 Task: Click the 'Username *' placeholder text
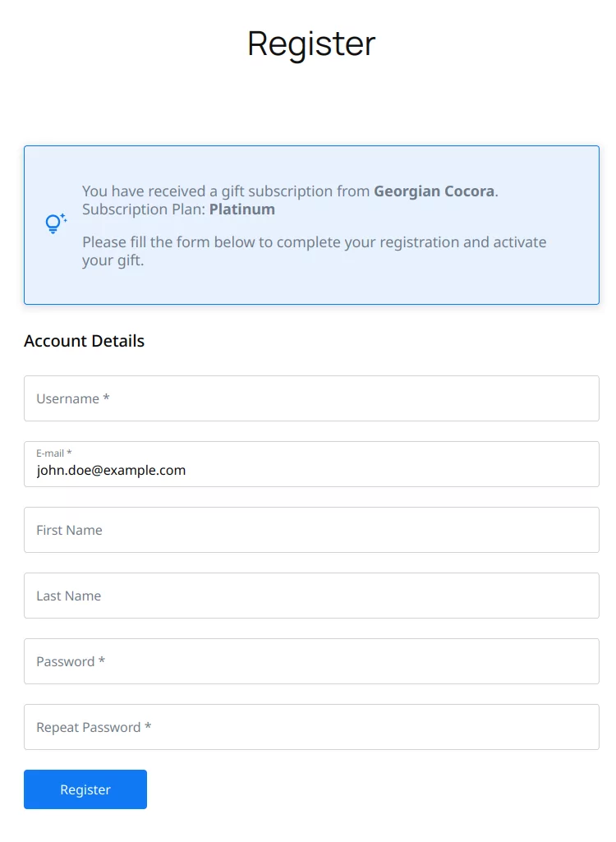[x=73, y=398]
